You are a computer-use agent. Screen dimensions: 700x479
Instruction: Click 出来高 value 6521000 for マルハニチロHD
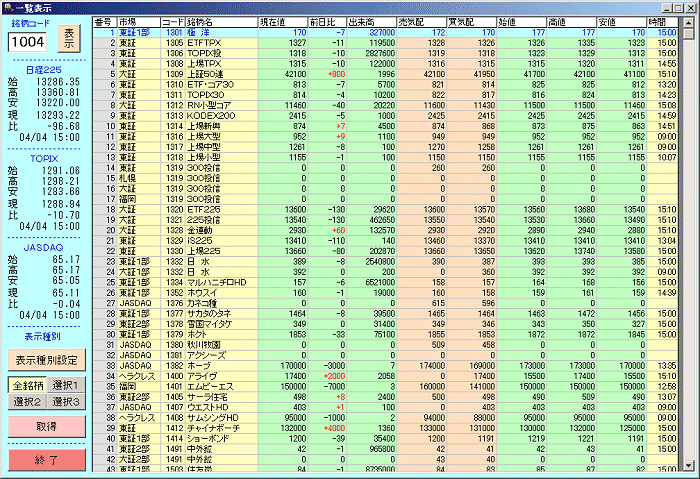[x=380, y=282]
